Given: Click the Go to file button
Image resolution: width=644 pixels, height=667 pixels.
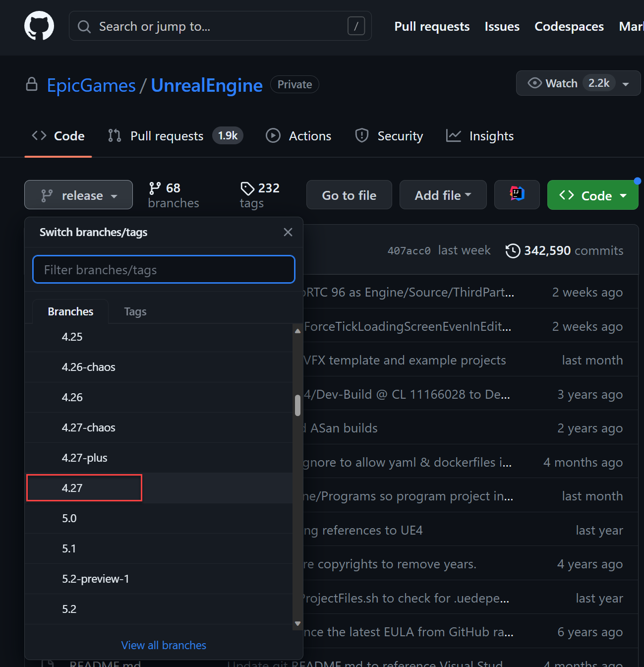Looking at the screenshot, I should 349,195.
